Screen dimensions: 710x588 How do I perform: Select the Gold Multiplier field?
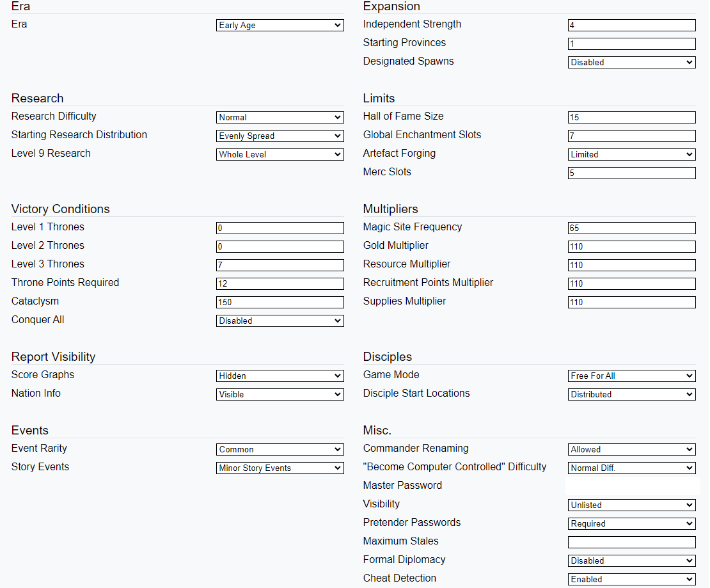point(632,246)
